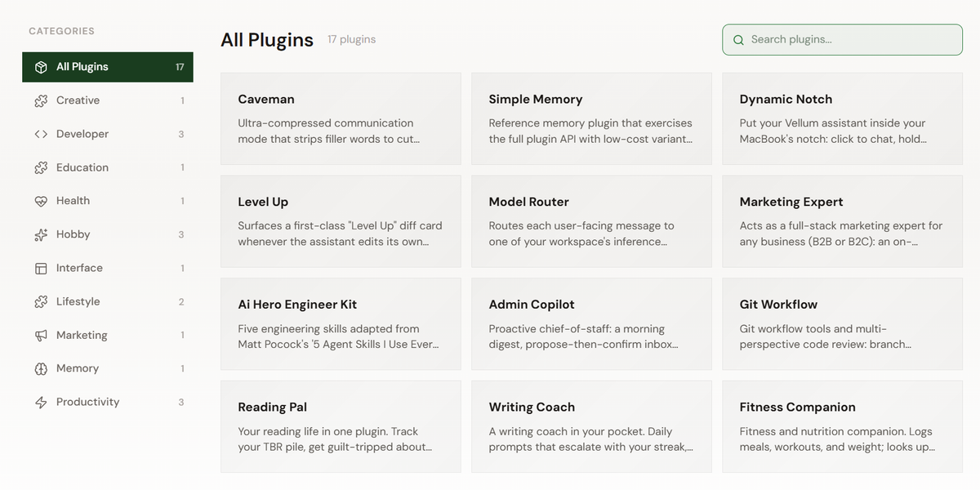Open the Admin Copilot plugin card

coord(591,324)
